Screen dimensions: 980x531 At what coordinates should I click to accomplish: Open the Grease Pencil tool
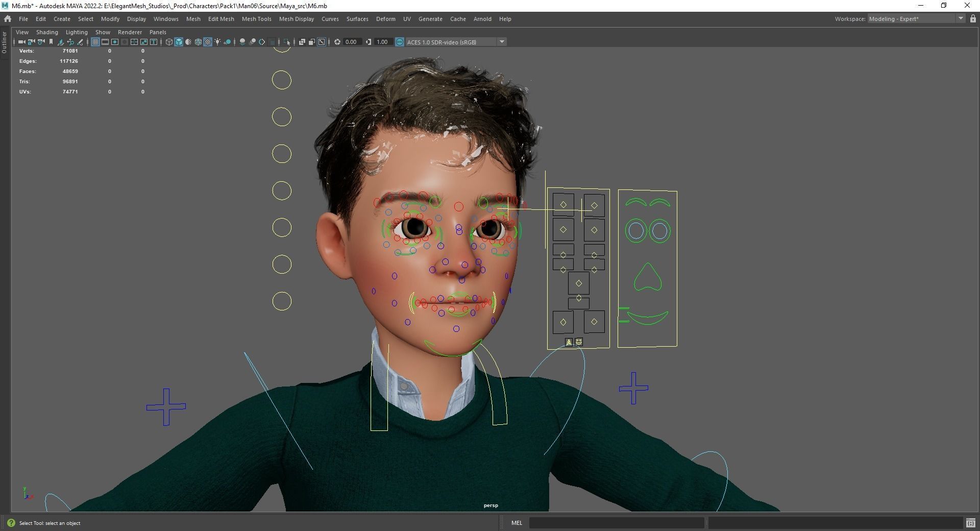coord(80,42)
